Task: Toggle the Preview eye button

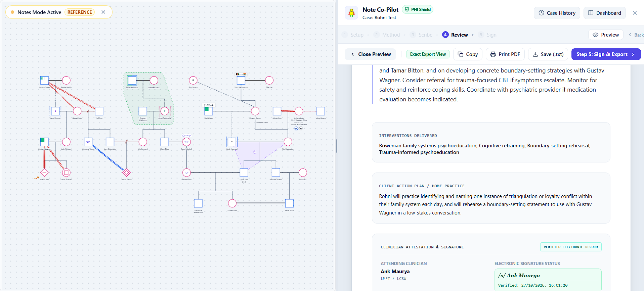Action: [606, 35]
